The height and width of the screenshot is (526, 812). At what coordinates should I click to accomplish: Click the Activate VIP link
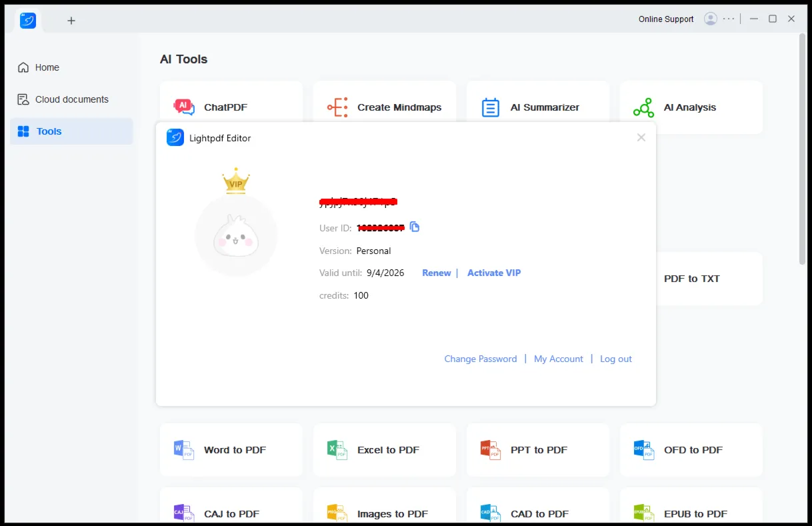click(x=494, y=273)
